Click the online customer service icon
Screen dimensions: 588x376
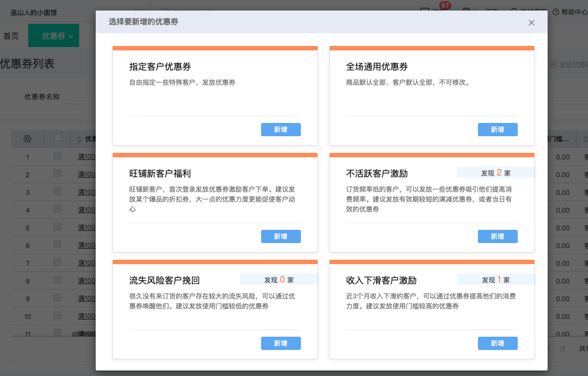[514, 11]
